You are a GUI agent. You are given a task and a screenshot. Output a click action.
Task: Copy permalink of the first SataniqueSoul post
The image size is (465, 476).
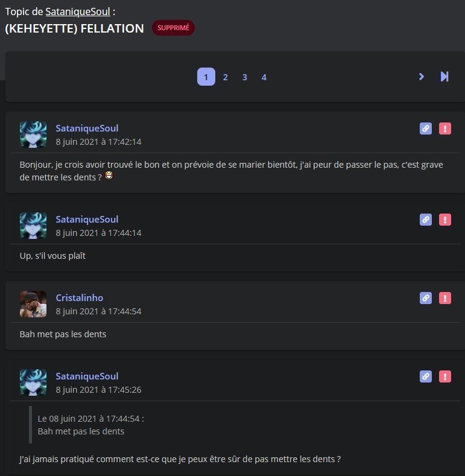pos(426,129)
